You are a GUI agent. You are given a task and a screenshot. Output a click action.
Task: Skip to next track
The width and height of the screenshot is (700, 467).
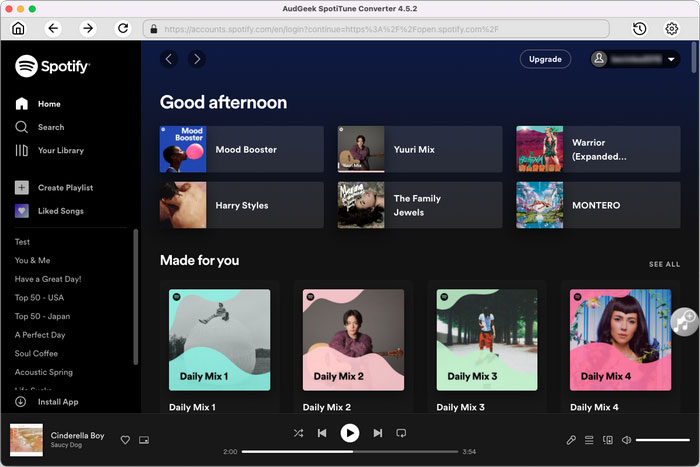click(x=378, y=433)
